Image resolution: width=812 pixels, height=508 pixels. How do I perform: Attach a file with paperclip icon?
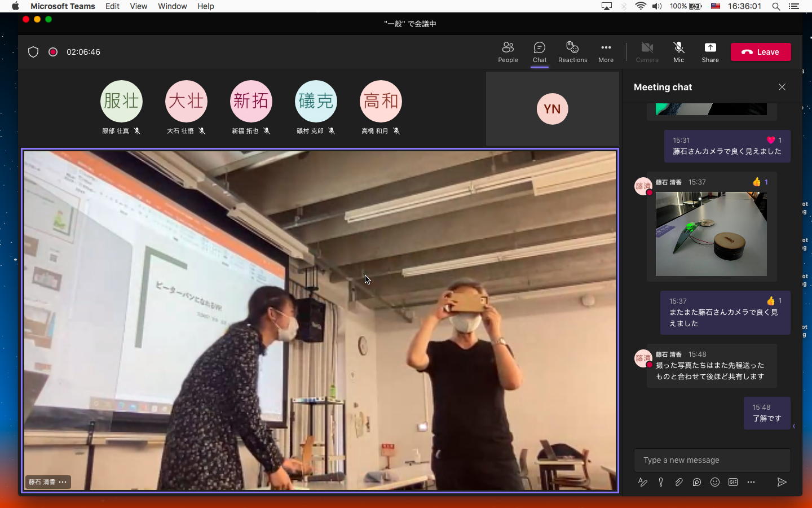[x=679, y=482]
